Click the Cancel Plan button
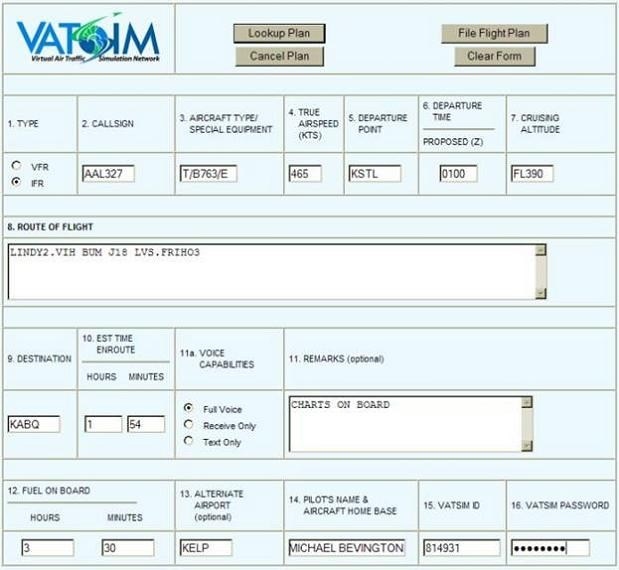619x570 pixels. click(x=279, y=56)
